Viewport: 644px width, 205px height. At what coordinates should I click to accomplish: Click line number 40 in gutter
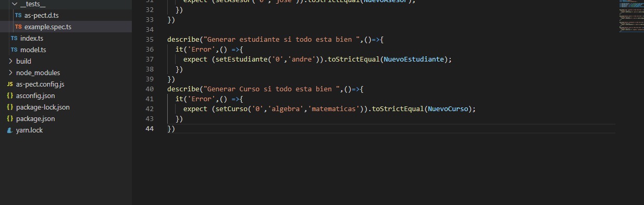click(x=150, y=89)
